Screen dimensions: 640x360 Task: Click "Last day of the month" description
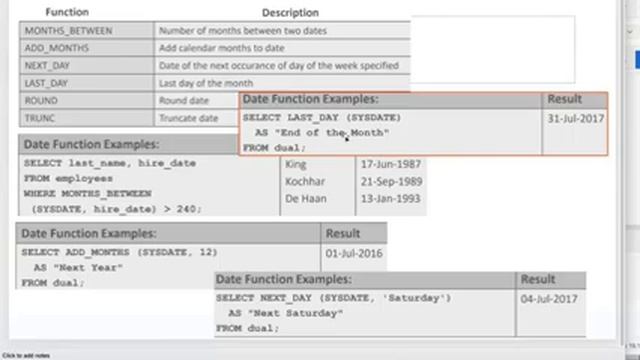206,83
